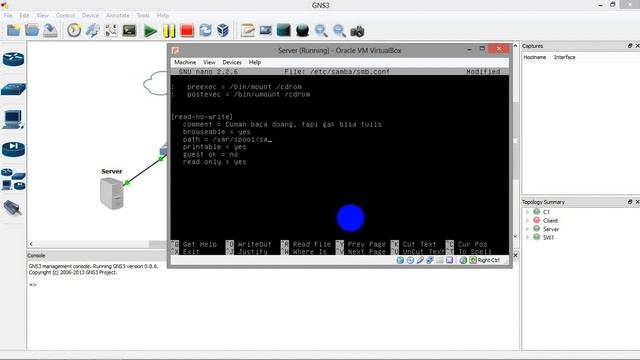This screenshot has height=360, width=640.
Task: Reload all devices with blue arrows icon
Action: click(x=205, y=31)
